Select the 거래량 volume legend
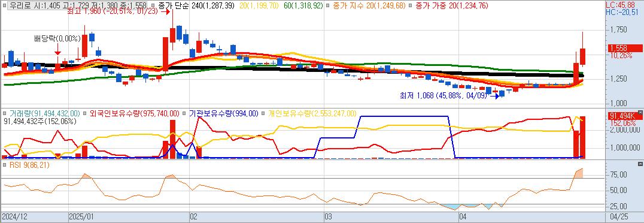This screenshot has height=223, width=644. pos(45,113)
